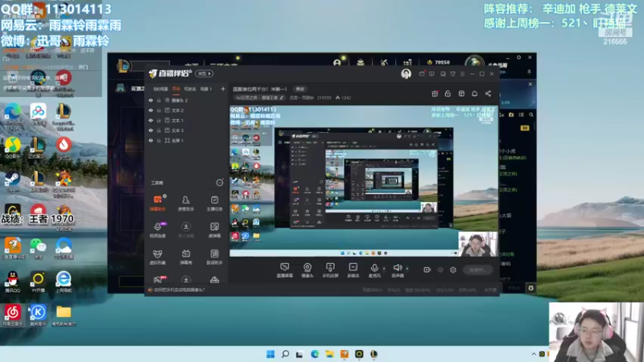Click the layout icon beside the bell

tap(461, 93)
